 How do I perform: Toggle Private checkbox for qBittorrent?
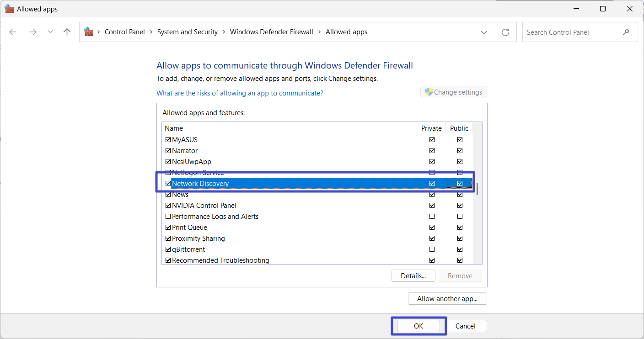coord(432,249)
